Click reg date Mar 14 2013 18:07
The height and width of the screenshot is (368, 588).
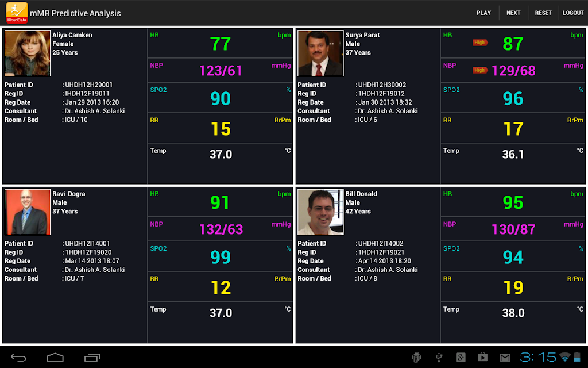92,261
